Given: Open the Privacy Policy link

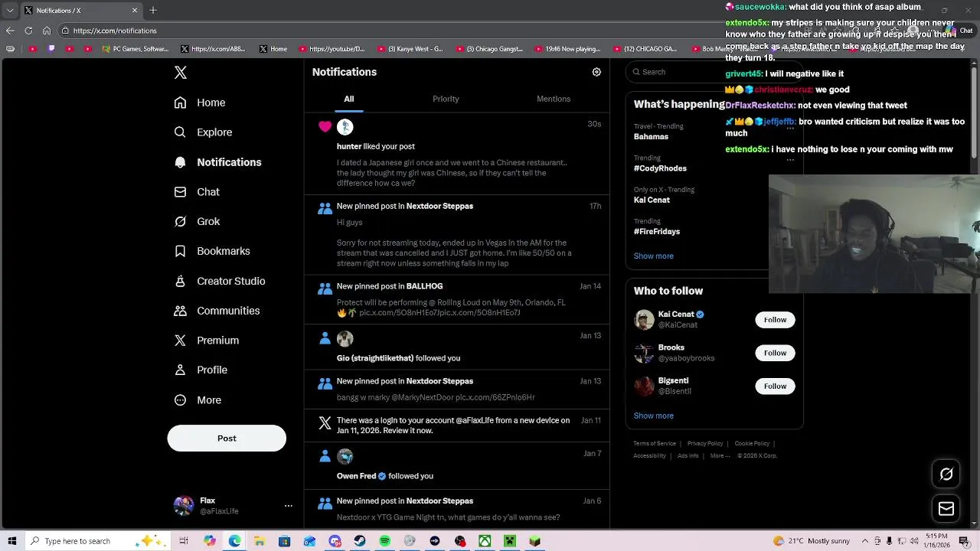Looking at the screenshot, I should click(x=705, y=444).
